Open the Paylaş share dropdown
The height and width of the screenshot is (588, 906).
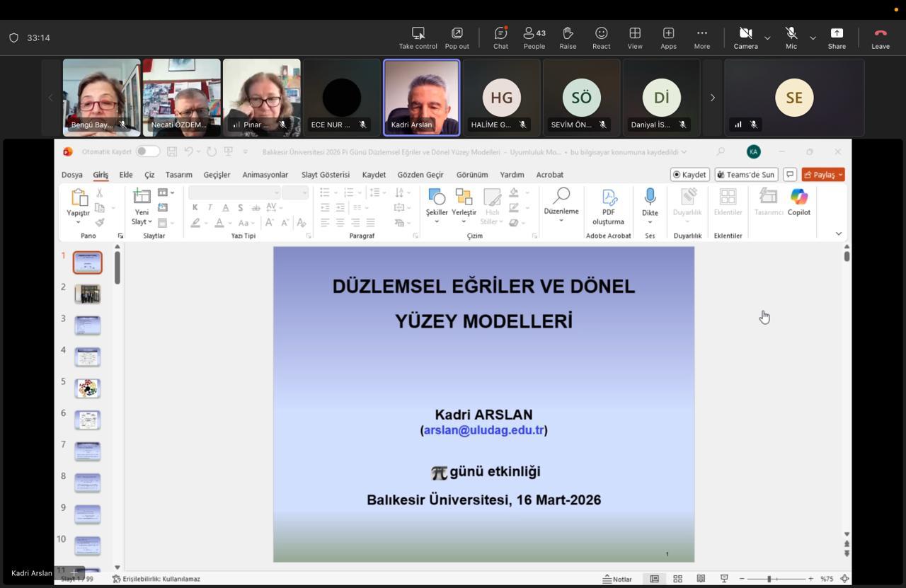(x=823, y=175)
